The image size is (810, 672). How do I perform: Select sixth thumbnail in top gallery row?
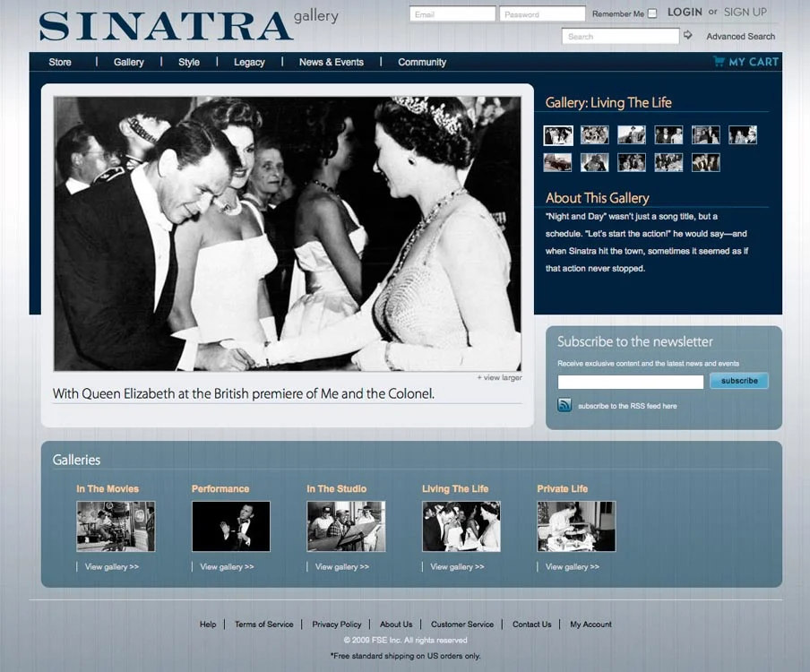743,135
